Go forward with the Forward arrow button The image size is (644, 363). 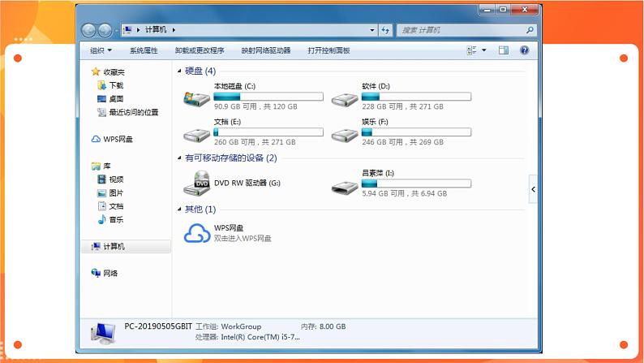pyautogui.click(x=105, y=30)
